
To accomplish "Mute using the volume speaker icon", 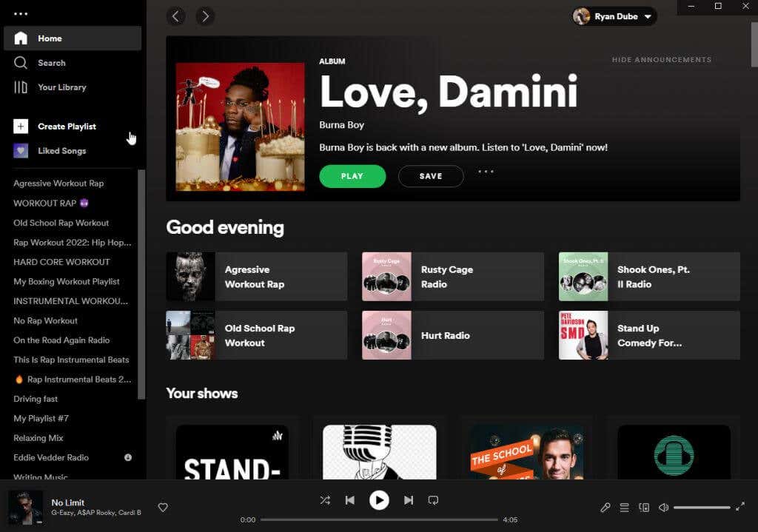I will (664, 508).
